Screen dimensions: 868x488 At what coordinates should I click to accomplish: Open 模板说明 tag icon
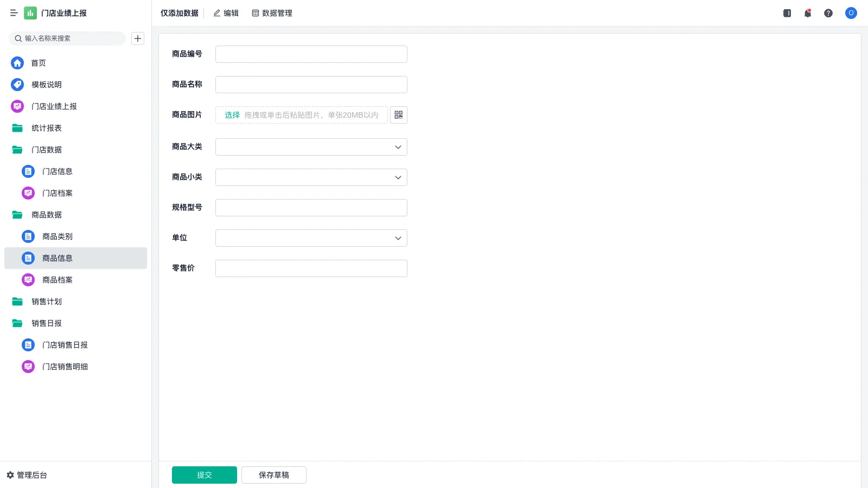tap(17, 85)
